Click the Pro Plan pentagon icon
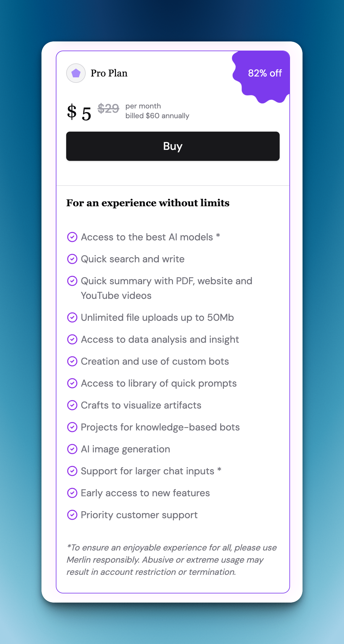 [76, 73]
